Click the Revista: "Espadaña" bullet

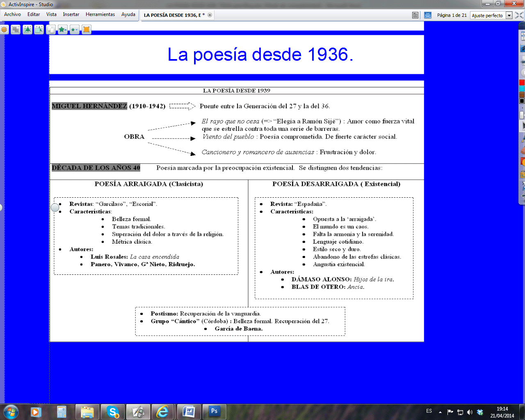pos(298,204)
